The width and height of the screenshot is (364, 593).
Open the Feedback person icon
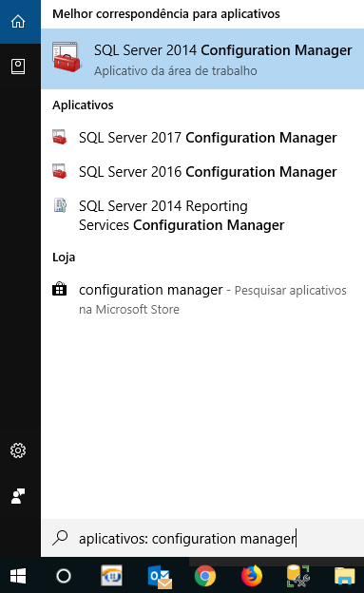[x=18, y=496]
